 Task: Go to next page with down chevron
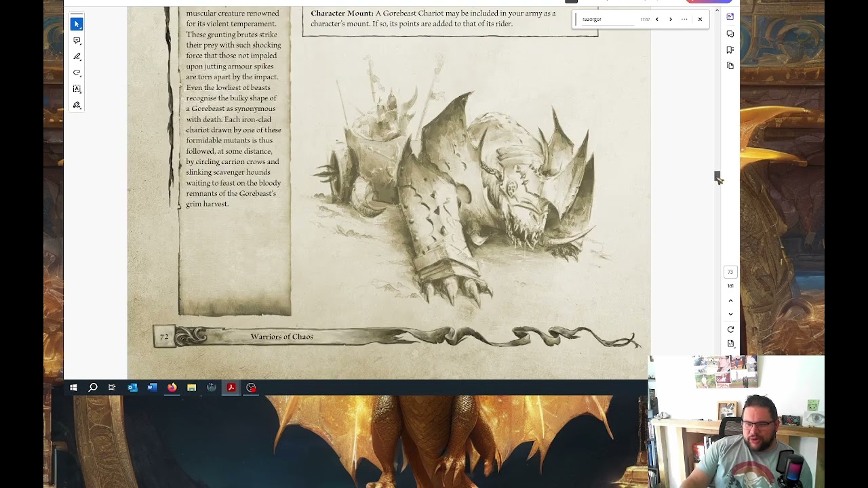point(730,314)
